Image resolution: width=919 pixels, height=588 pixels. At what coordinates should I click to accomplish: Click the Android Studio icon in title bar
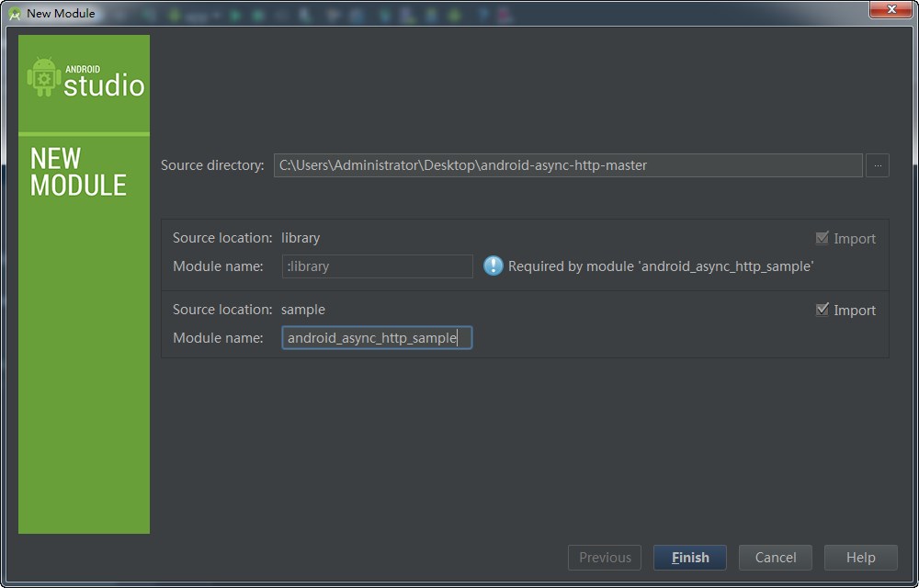[15, 13]
